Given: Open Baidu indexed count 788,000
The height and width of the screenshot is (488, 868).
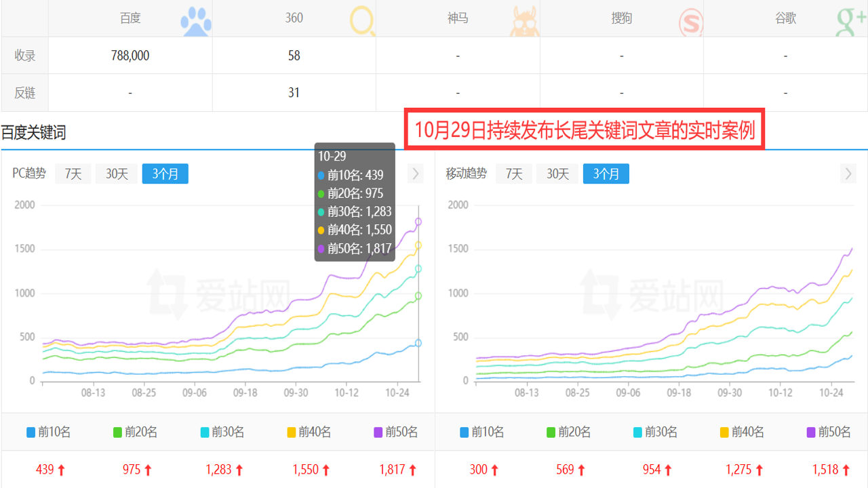Looking at the screenshot, I should [x=130, y=56].
